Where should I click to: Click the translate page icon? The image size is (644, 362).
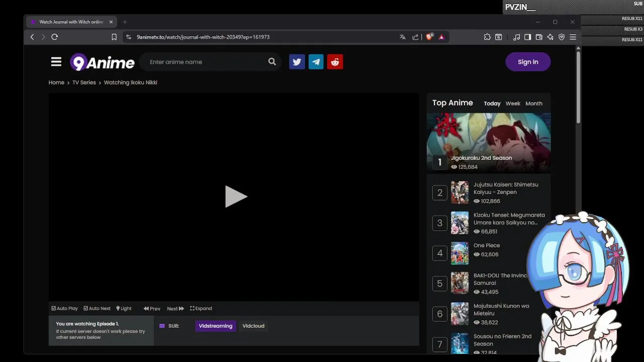coord(403,37)
